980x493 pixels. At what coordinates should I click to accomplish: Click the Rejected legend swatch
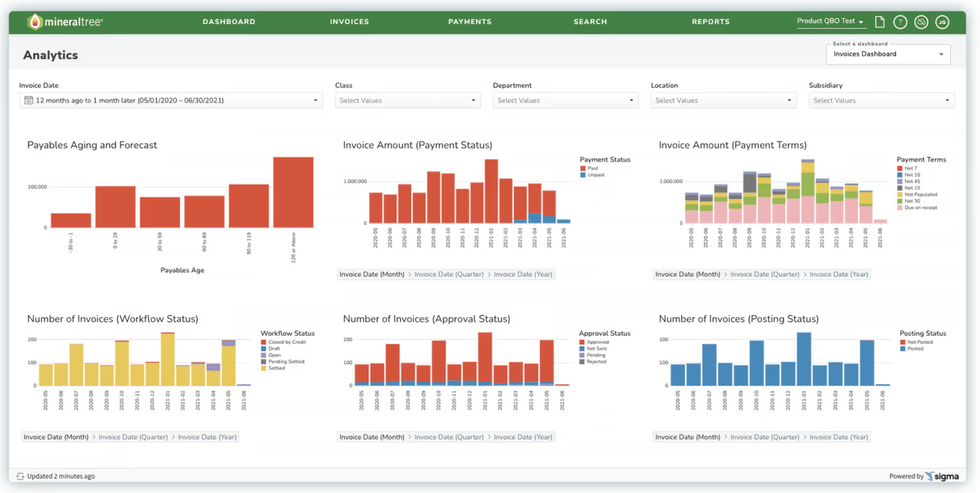[582, 362]
